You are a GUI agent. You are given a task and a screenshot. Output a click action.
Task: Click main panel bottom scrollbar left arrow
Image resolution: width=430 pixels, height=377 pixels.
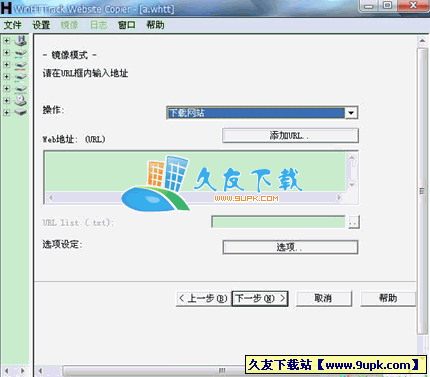point(40,370)
